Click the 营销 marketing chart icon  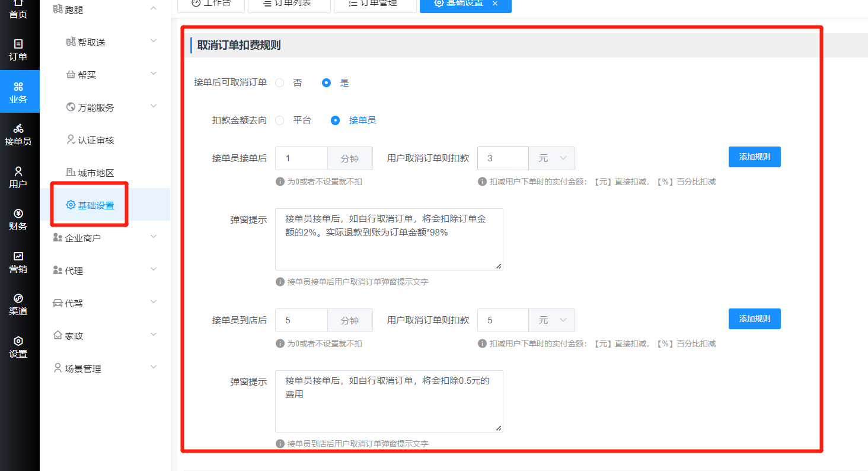[x=18, y=256]
